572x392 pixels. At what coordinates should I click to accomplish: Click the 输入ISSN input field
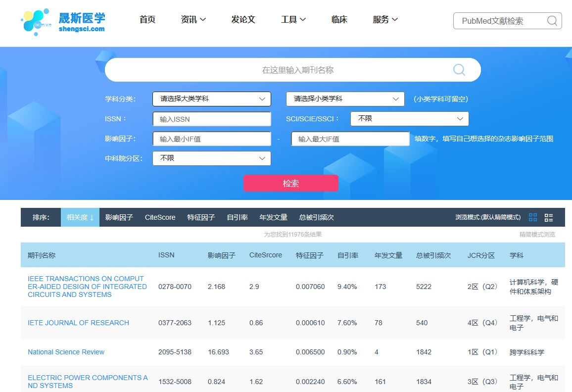212,119
